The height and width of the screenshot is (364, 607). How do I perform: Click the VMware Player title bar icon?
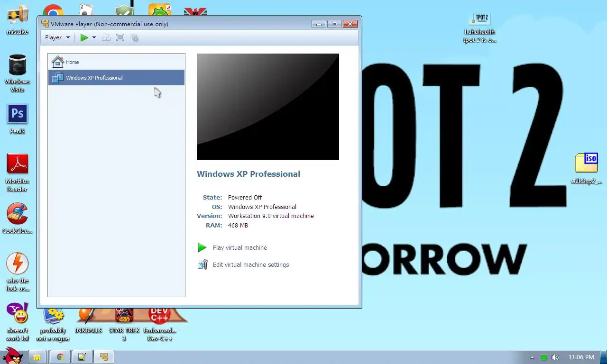coord(45,24)
